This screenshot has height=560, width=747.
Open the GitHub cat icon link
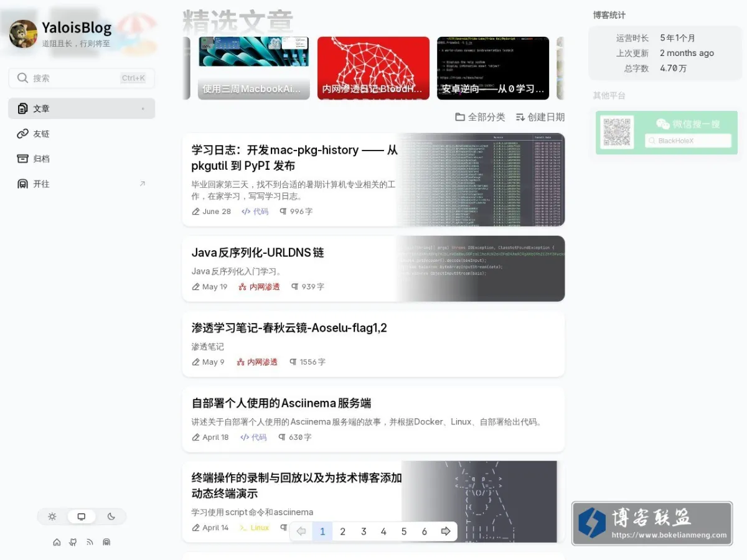coord(73,543)
